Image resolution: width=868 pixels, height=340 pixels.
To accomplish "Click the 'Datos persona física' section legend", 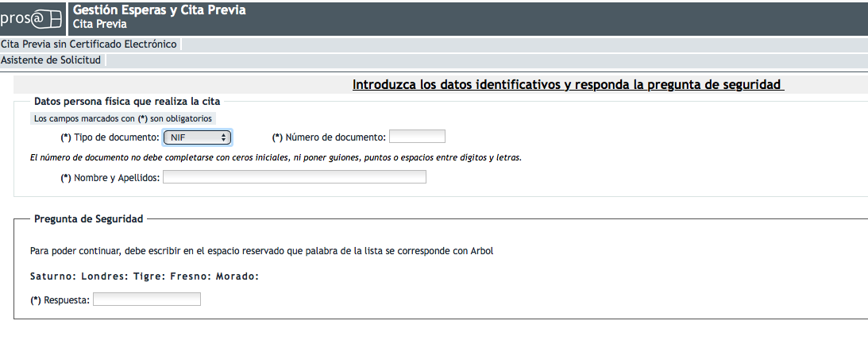I will (x=127, y=101).
